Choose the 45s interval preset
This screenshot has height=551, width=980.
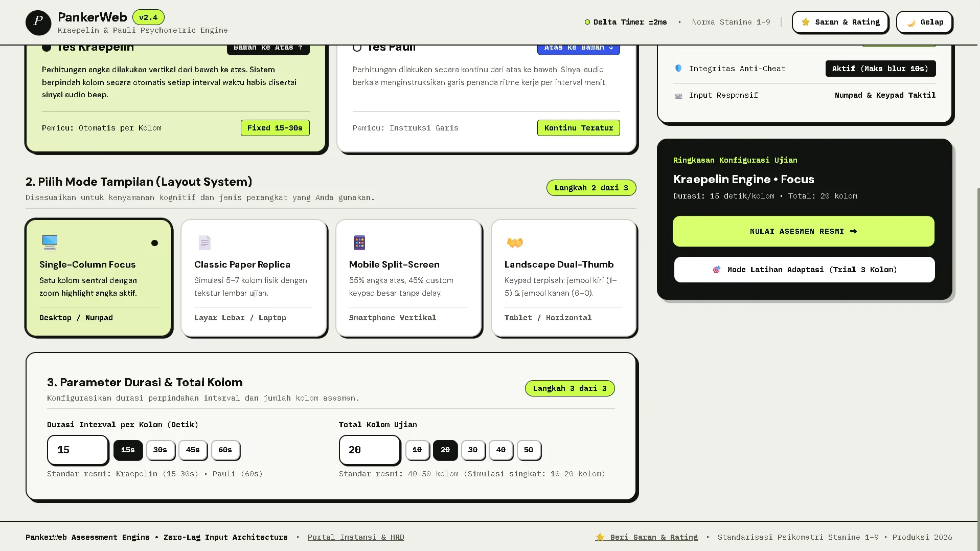tap(193, 450)
